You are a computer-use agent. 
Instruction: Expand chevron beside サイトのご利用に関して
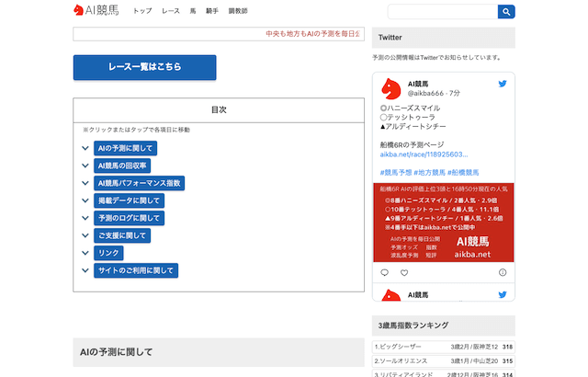pos(85,270)
